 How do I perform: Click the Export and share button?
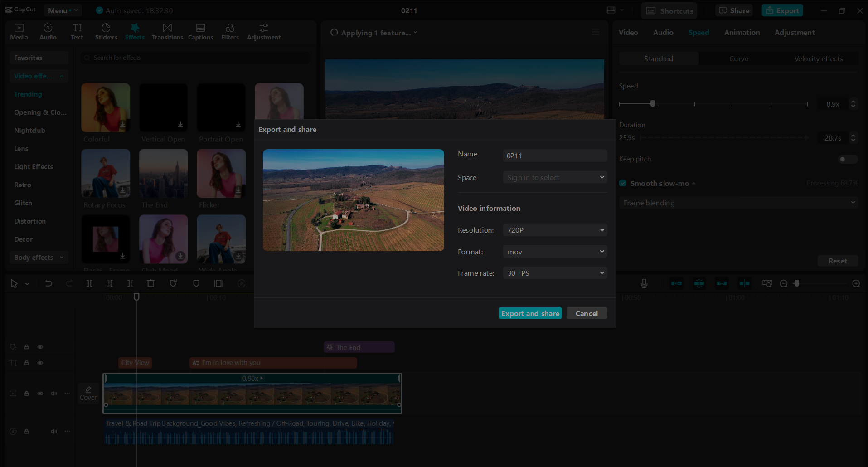[530, 313]
